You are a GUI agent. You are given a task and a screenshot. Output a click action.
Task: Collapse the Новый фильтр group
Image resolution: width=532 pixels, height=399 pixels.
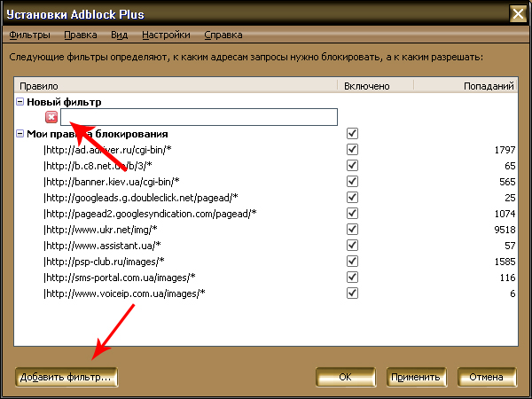tap(20, 101)
